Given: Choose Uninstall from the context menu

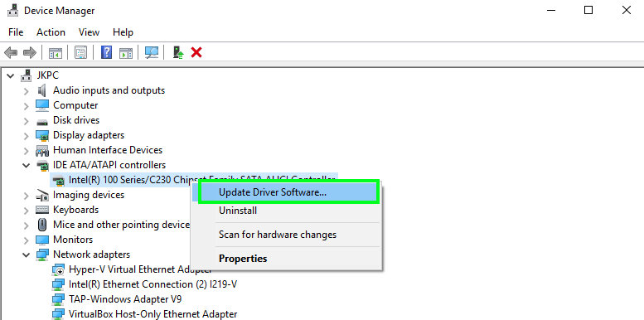Looking at the screenshot, I should click(x=287, y=211).
